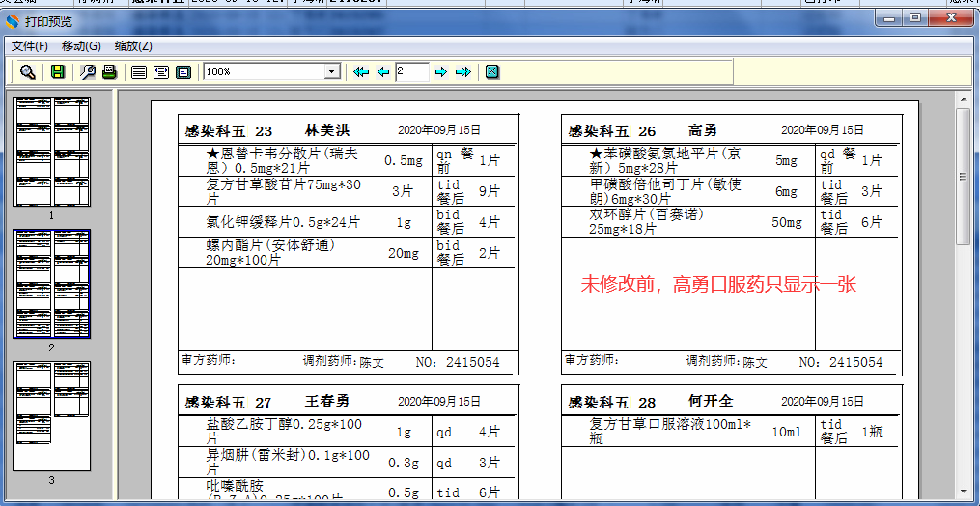Click 50mg dose in 高勇 card
This screenshot has height=506, width=980.
(x=786, y=223)
